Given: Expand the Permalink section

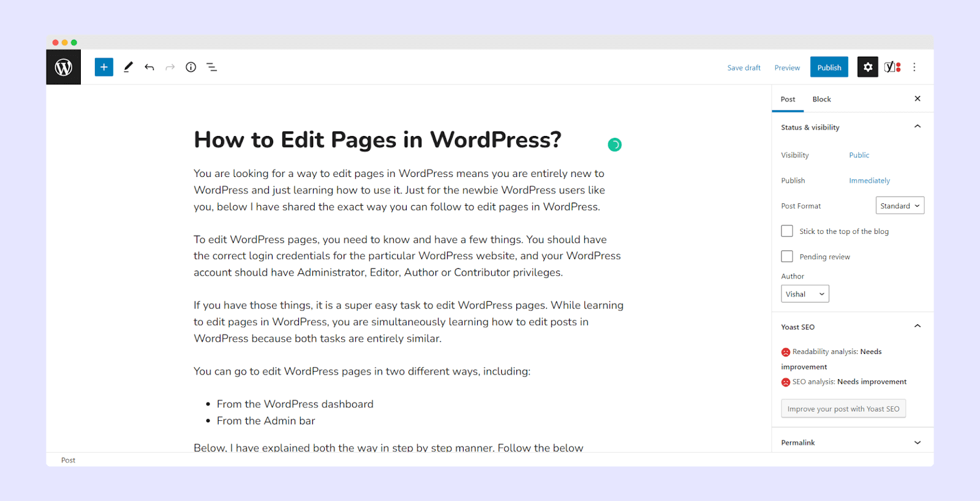Looking at the screenshot, I should [x=918, y=442].
